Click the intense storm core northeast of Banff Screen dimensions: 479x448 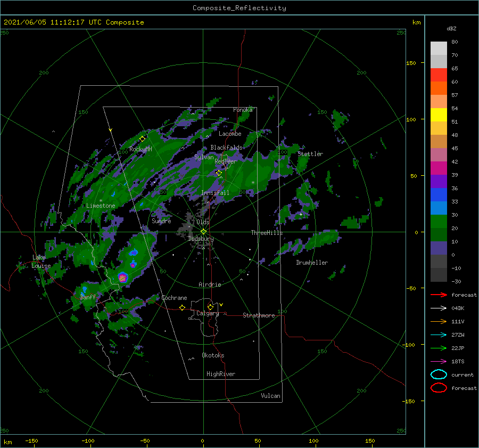tap(122, 278)
